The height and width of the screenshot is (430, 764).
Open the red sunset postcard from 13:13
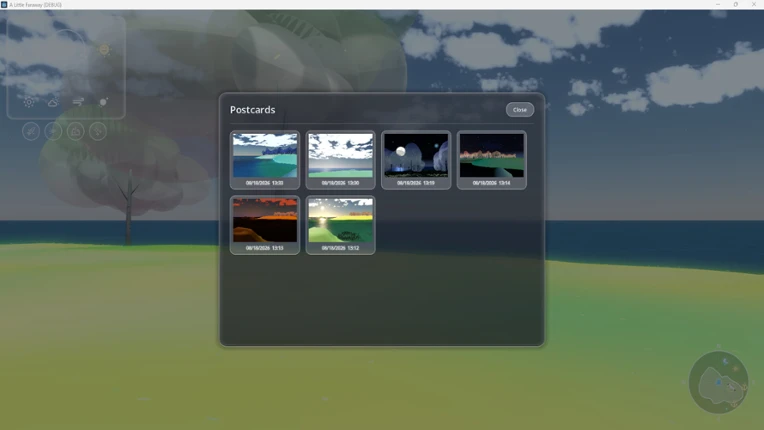click(x=265, y=224)
